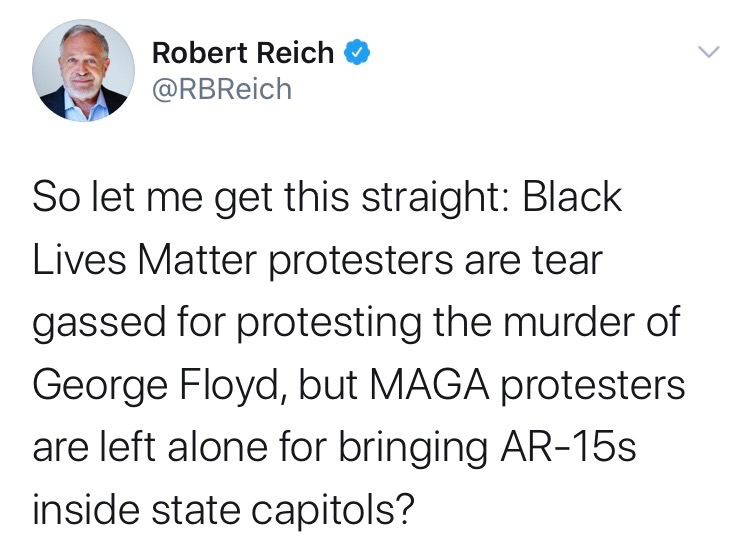Screen dimensions: 750x549
Task: Open the @RBReich handle link
Action: coord(222,89)
